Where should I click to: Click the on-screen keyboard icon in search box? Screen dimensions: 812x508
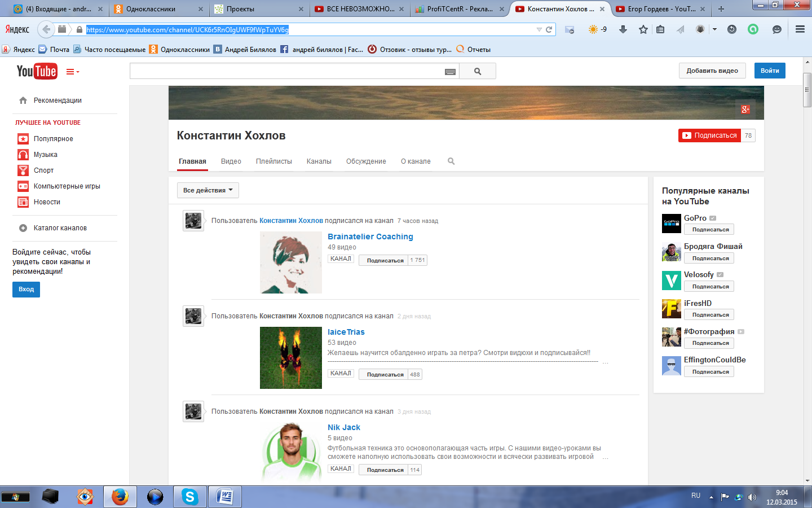tap(450, 72)
